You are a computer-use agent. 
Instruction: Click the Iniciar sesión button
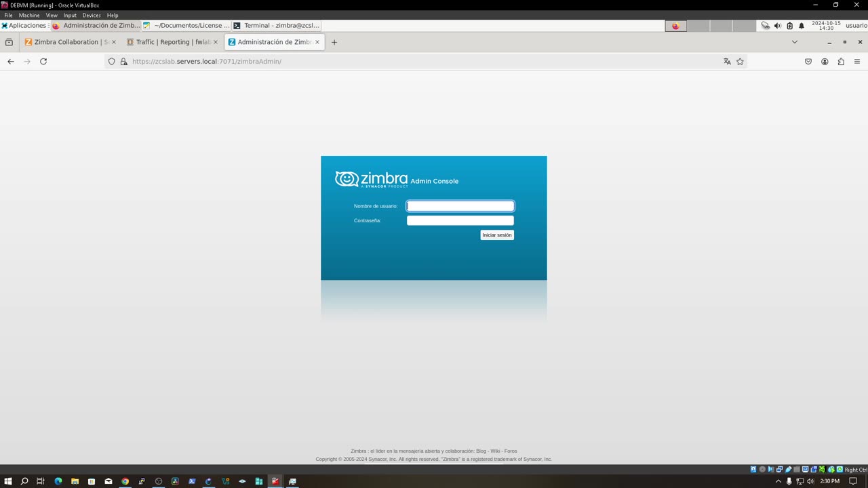(x=497, y=235)
